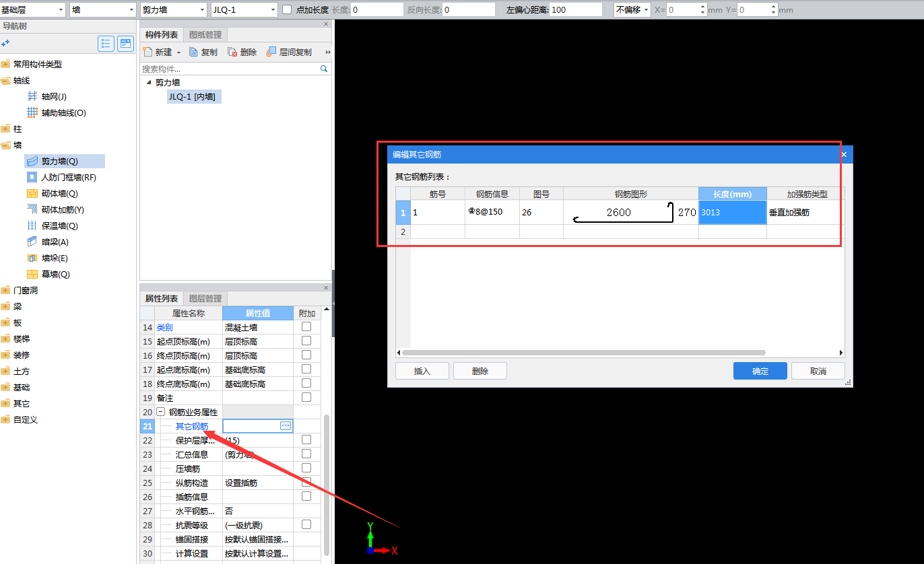
Task: Toggle 附加 checkbox for 抗震等级 row
Action: 306,524
